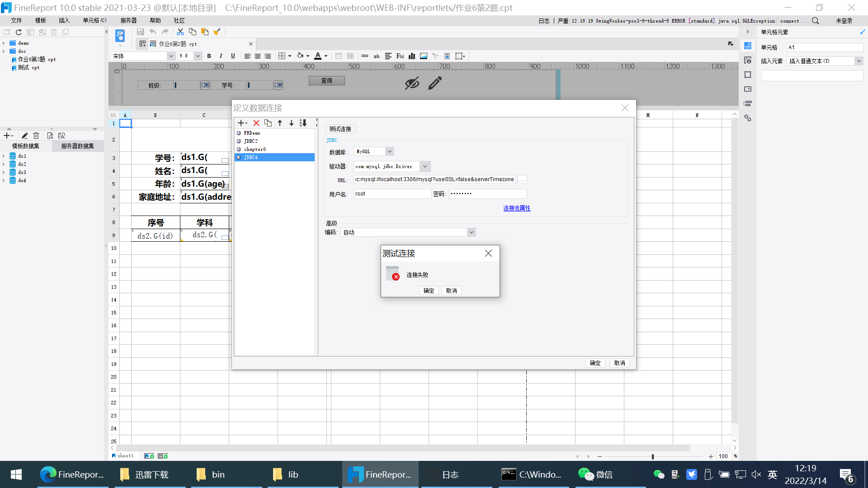
Task: Click the insert image icon
Action: point(424,56)
